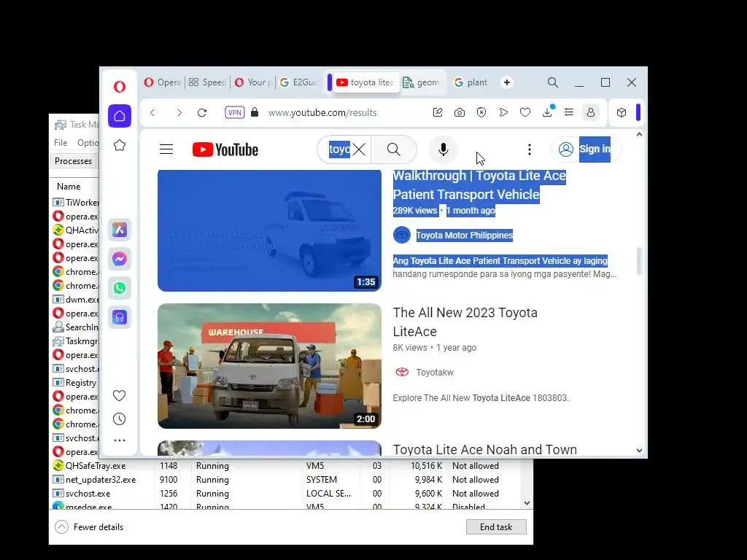This screenshot has width=747, height=560.
Task: Click the address bar URL
Action: (x=322, y=113)
